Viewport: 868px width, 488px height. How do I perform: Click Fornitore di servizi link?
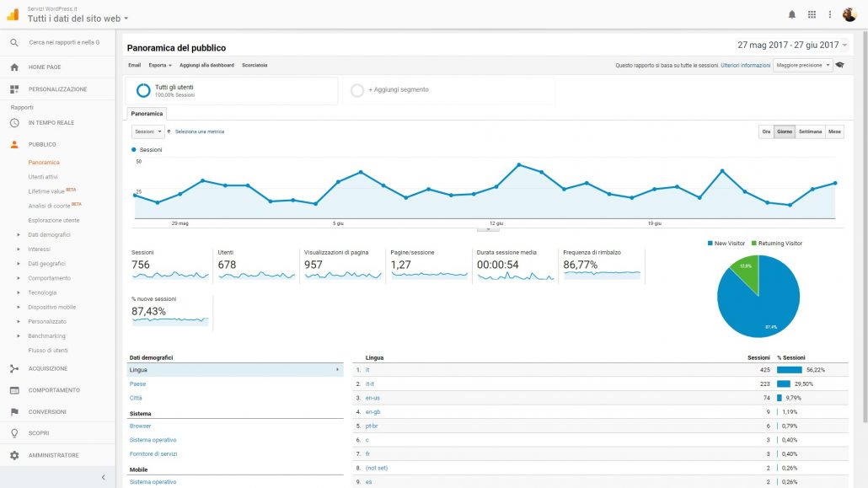coord(153,453)
